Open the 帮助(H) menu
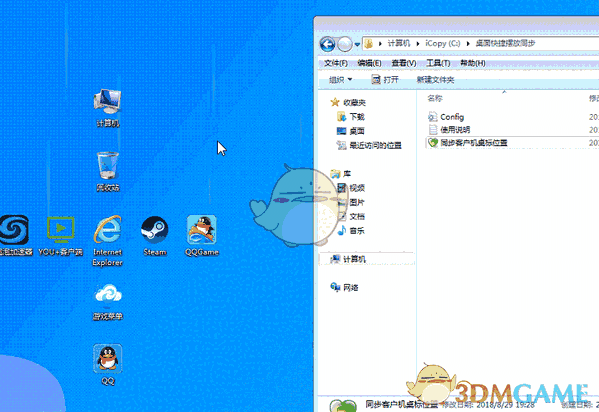The width and height of the screenshot is (599, 412). tap(473, 63)
